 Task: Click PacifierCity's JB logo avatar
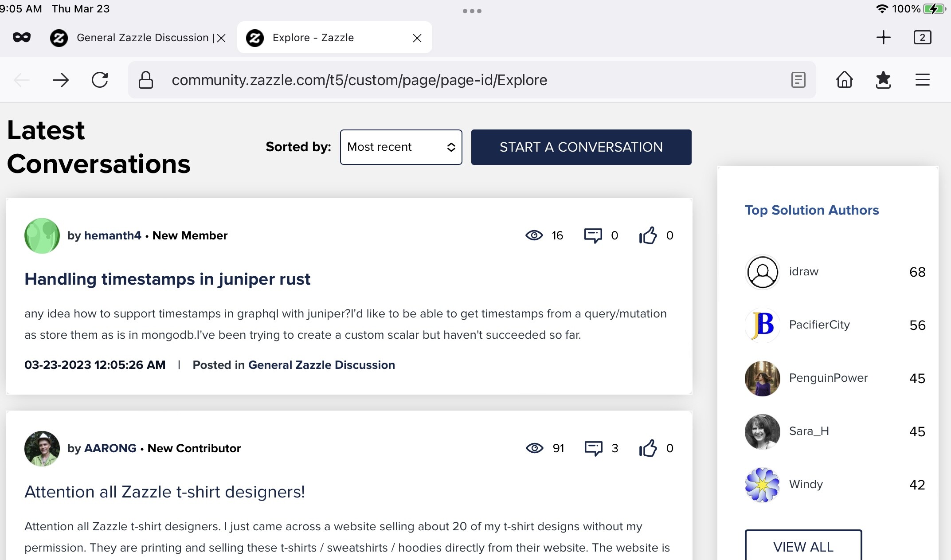point(763,325)
